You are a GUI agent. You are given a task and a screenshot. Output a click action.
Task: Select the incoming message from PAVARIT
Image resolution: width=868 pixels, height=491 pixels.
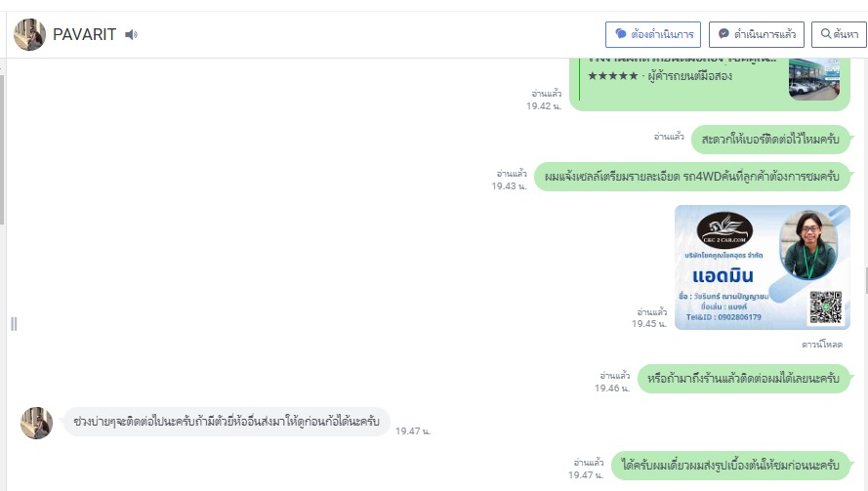[227, 422]
